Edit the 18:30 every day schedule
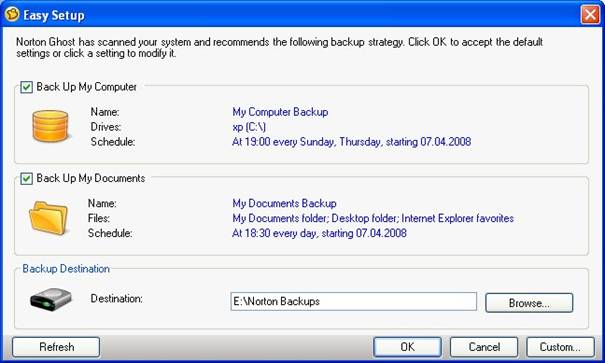605x363 pixels. (x=319, y=233)
